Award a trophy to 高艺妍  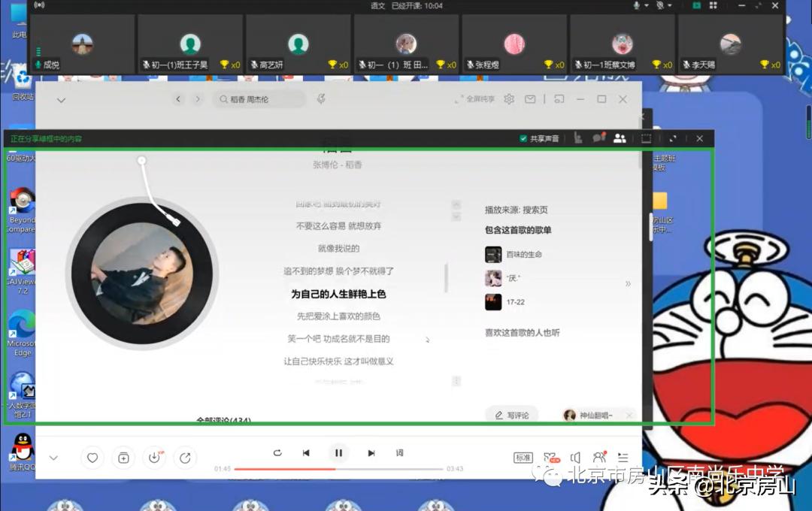point(332,65)
